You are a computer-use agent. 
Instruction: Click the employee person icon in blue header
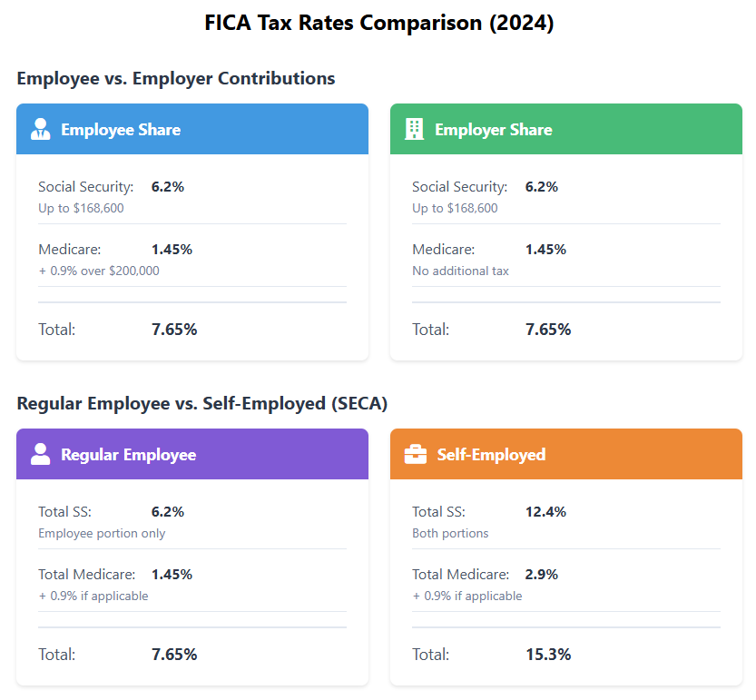[41, 129]
